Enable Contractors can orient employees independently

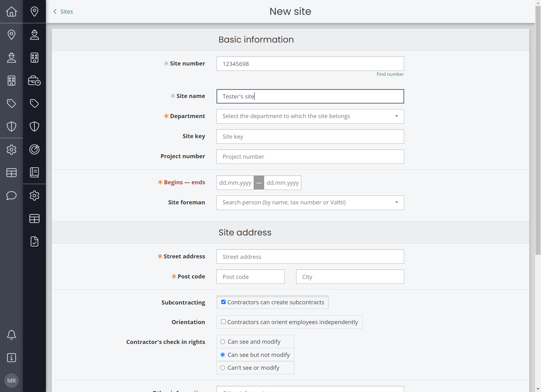click(x=223, y=322)
